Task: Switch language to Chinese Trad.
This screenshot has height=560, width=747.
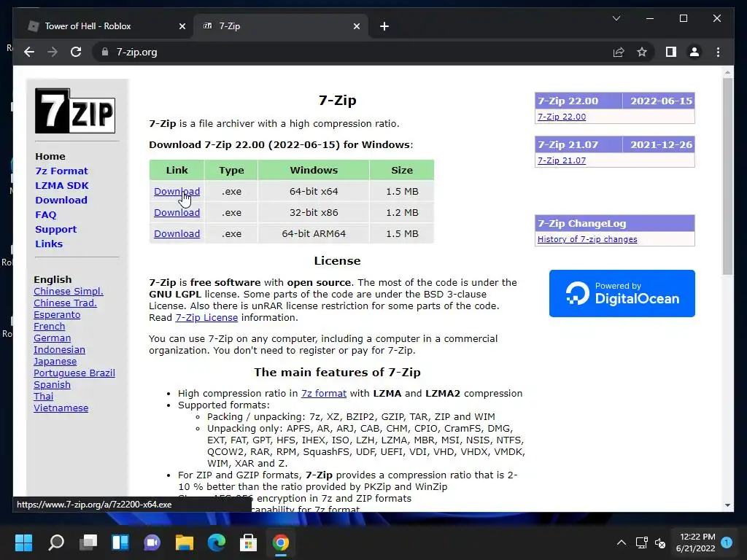Action: (65, 303)
